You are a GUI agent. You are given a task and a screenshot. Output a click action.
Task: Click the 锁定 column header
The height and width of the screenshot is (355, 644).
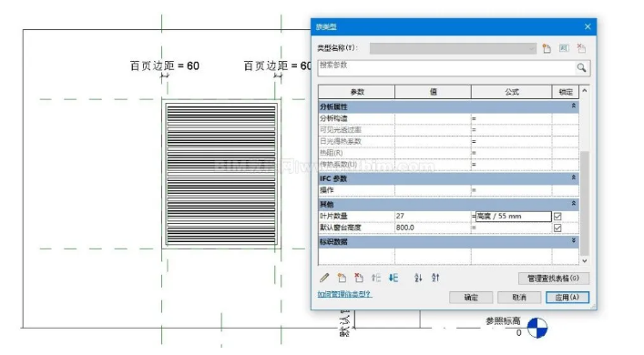point(566,92)
